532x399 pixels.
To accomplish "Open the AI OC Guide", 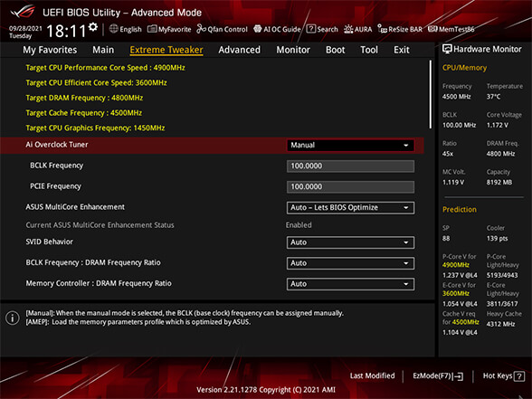I will (x=277, y=29).
